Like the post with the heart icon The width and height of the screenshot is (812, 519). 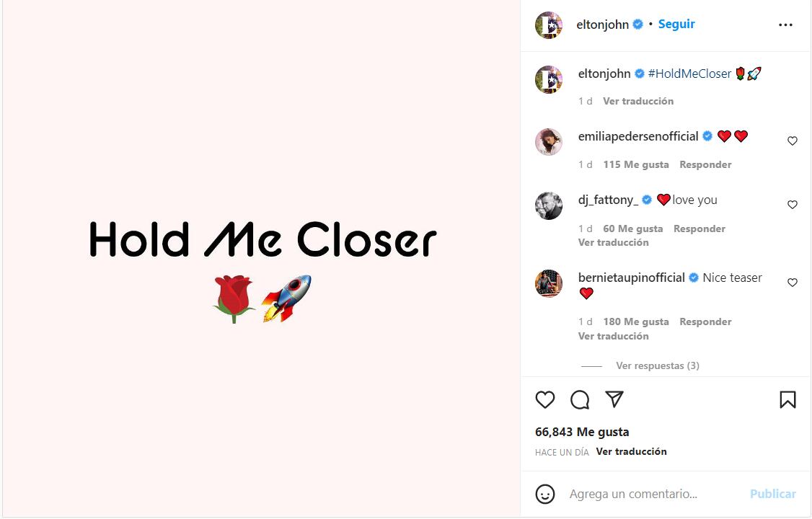[x=545, y=399]
